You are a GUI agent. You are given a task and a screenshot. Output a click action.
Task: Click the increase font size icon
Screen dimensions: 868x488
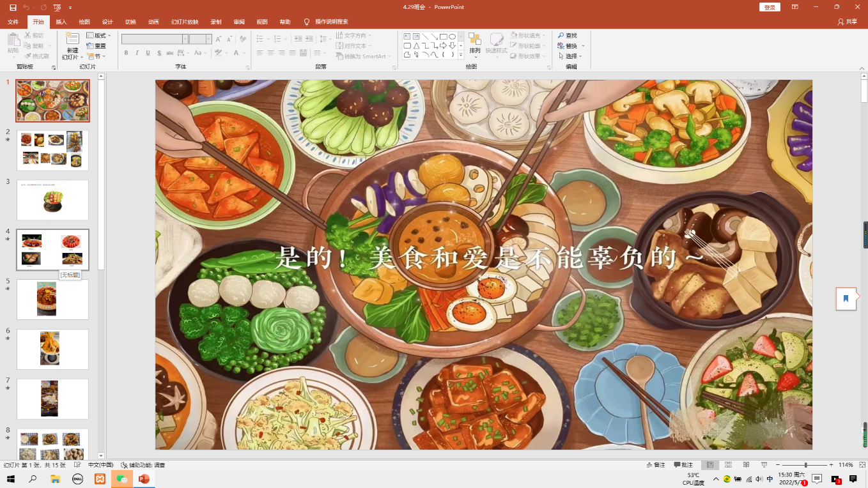pyautogui.click(x=219, y=39)
